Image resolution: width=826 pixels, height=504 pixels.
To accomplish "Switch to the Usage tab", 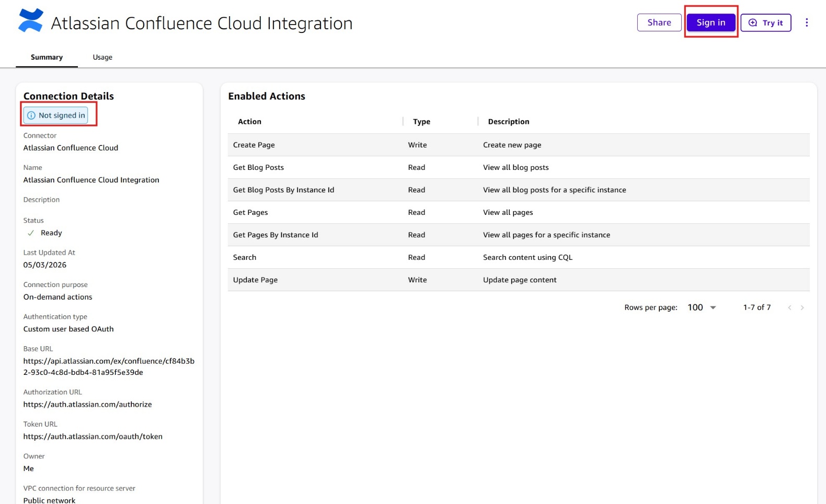I will coord(102,58).
